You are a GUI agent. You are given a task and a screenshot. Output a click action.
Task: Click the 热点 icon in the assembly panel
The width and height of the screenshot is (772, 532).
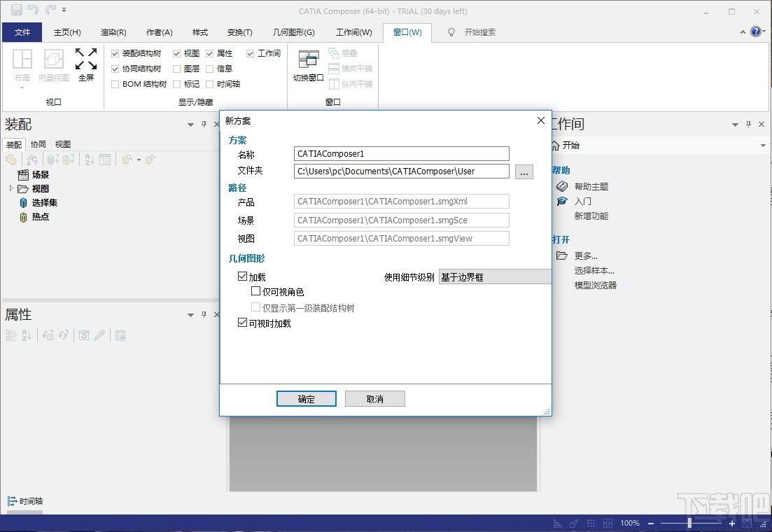24,217
